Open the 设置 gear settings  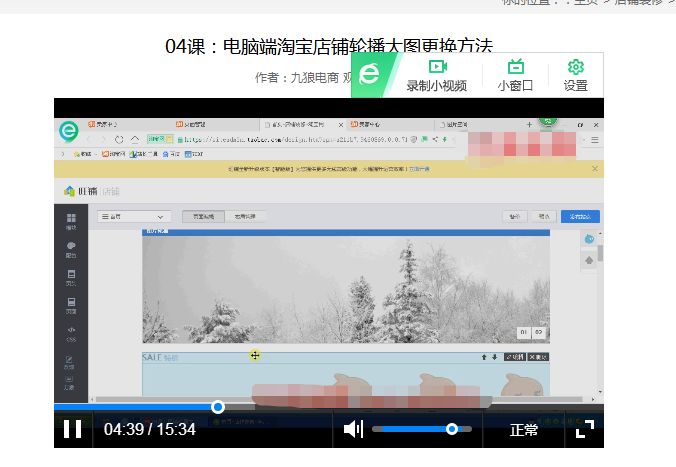coord(576,76)
